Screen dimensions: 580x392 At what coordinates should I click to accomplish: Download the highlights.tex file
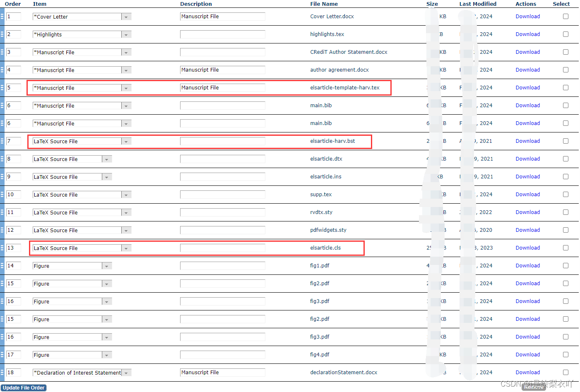pyautogui.click(x=527, y=34)
